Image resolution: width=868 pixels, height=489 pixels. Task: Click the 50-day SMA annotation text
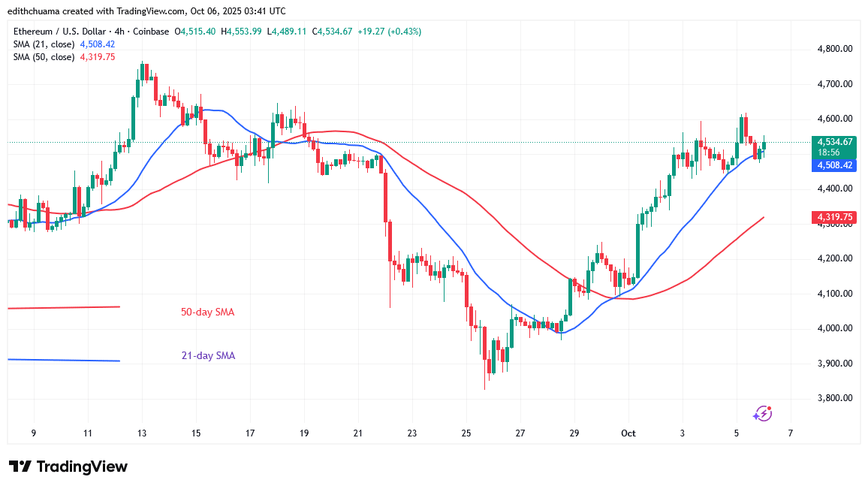click(x=207, y=312)
